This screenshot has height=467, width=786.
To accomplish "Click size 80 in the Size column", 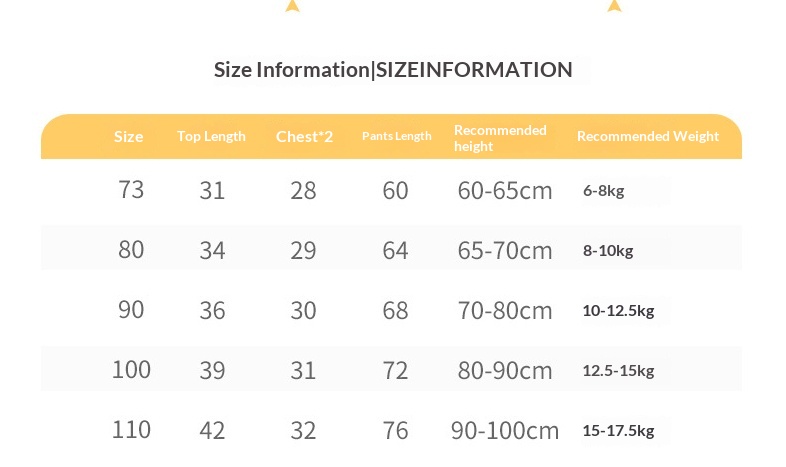I will click(131, 250).
